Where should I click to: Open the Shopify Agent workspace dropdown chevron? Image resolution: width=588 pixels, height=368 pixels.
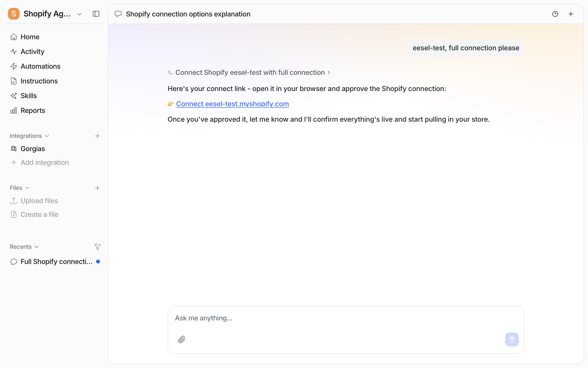(x=79, y=14)
